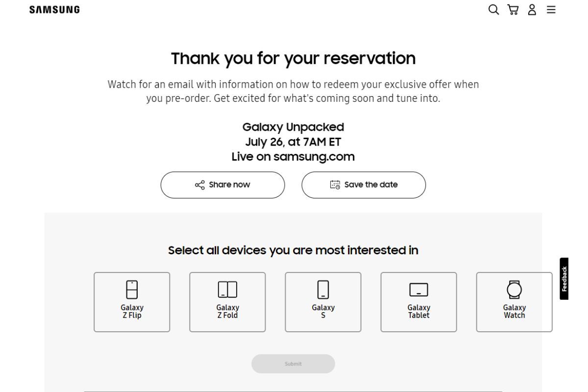
Task: Toggle selection of the Galaxy Watch card
Action: click(514, 302)
